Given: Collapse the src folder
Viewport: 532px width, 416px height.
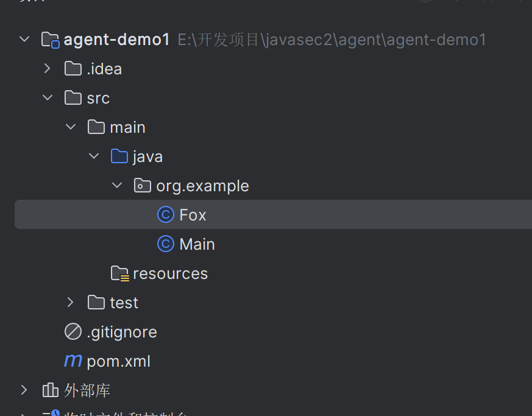Looking at the screenshot, I should tap(48, 98).
